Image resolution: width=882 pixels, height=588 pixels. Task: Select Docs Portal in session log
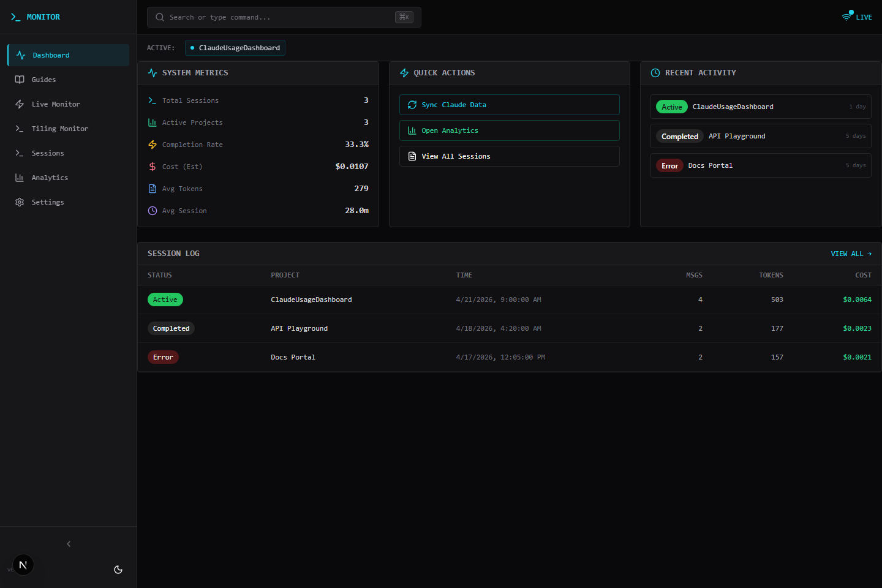coord(293,357)
